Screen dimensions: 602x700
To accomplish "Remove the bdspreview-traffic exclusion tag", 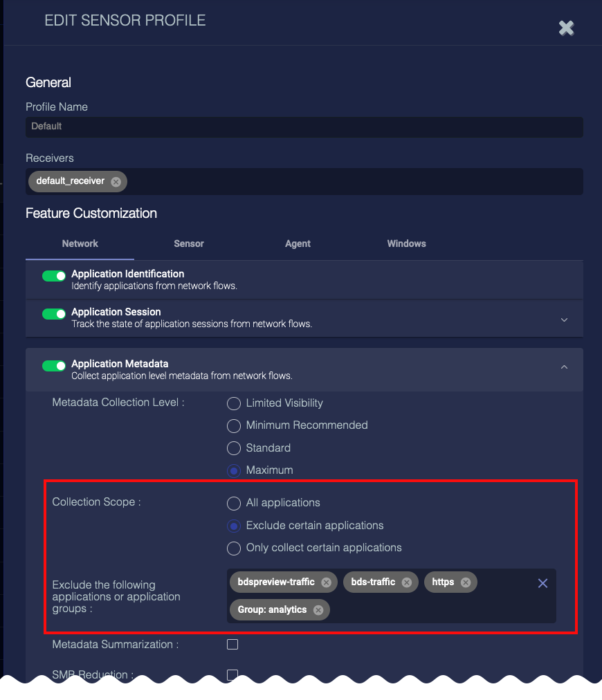I will coord(326,582).
